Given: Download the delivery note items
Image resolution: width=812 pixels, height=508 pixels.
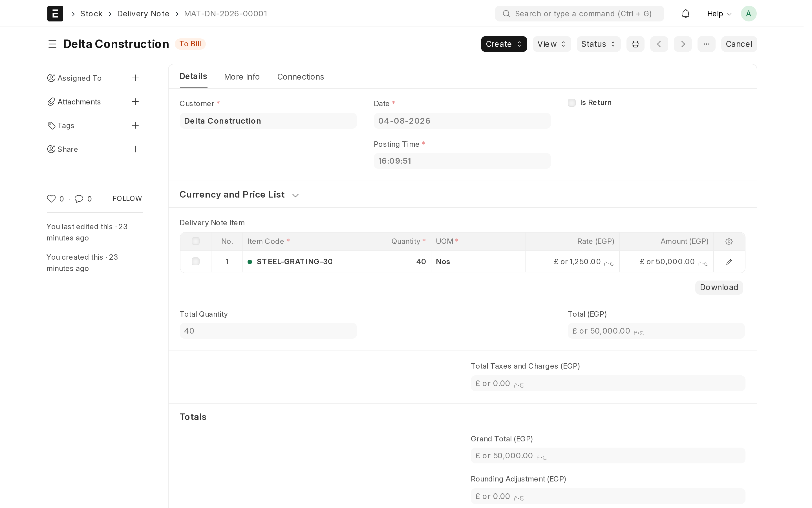Looking at the screenshot, I should click(719, 287).
